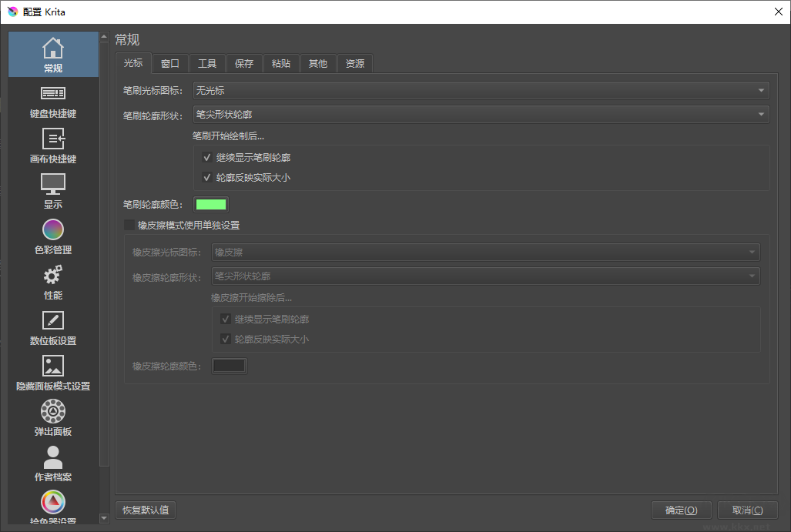Viewport: 791px width, 532px height.
Task: Switch to the 工具 tab
Action: coord(207,64)
